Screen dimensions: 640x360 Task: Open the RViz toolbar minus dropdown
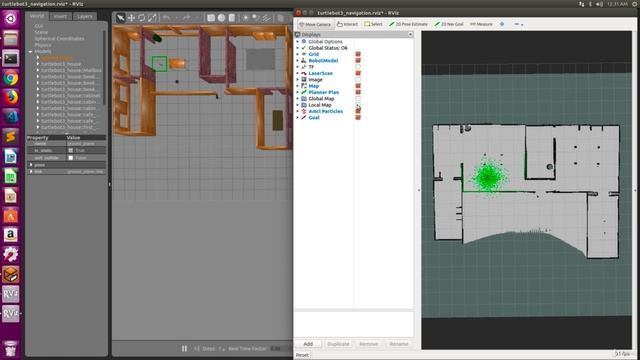[x=518, y=24]
